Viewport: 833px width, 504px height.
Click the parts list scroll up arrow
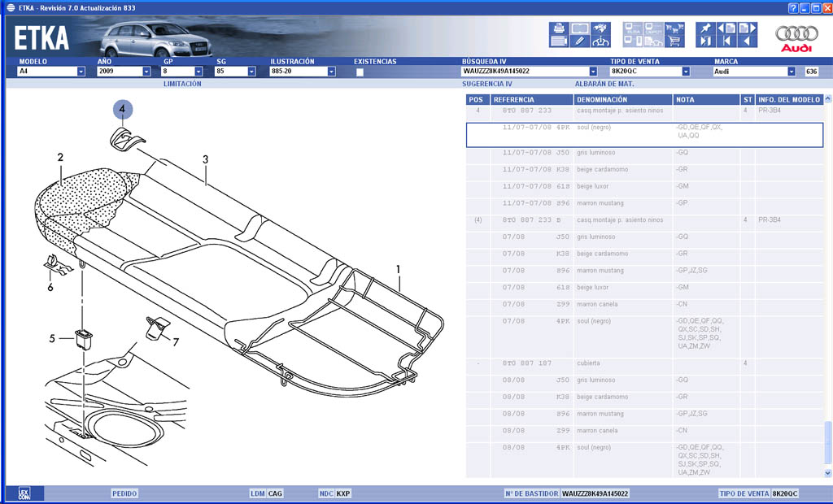pos(827,99)
